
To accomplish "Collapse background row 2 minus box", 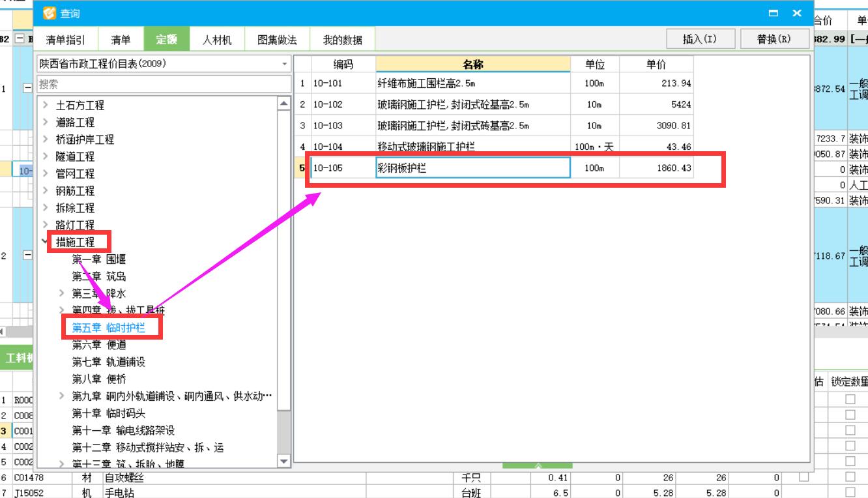I will click(27, 256).
